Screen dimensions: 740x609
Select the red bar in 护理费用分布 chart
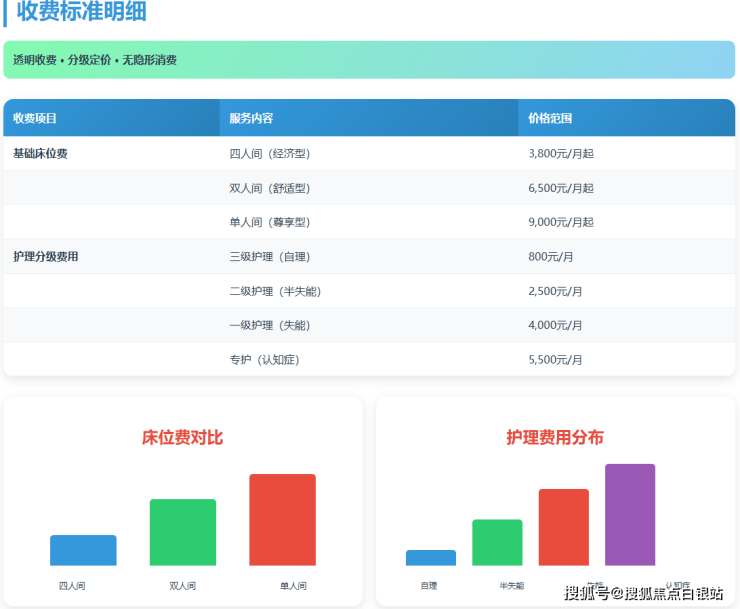(x=563, y=527)
